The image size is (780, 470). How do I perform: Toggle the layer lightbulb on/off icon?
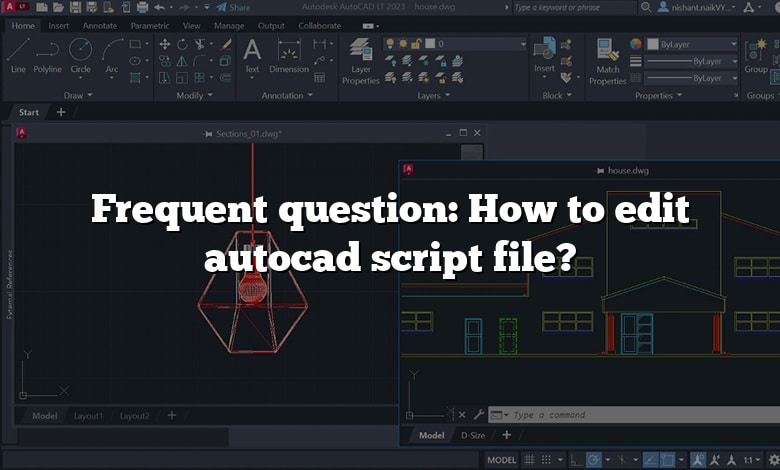[390, 44]
